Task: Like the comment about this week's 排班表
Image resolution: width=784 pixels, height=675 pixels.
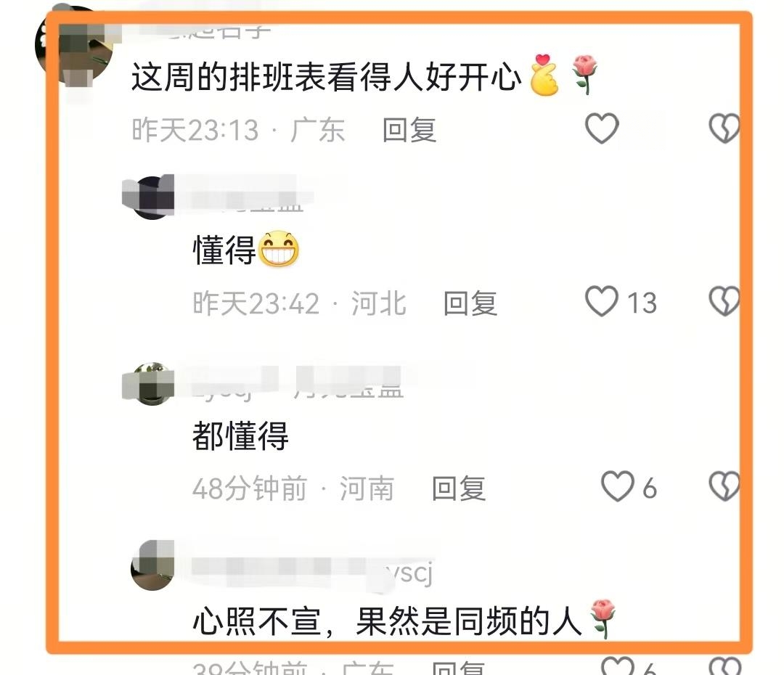Action: (x=602, y=128)
